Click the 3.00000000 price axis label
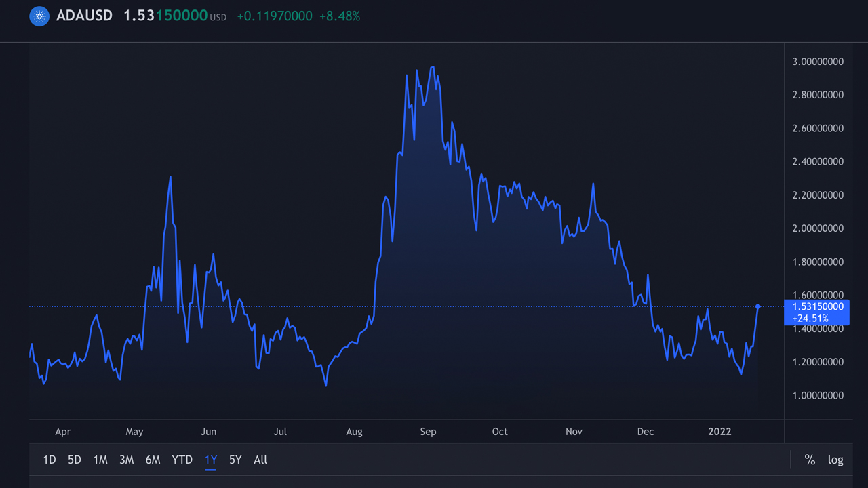The width and height of the screenshot is (868, 488). point(817,61)
